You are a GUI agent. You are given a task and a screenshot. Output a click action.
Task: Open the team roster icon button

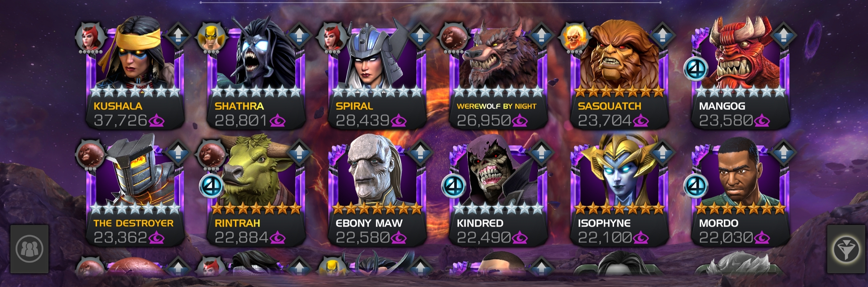click(x=30, y=249)
